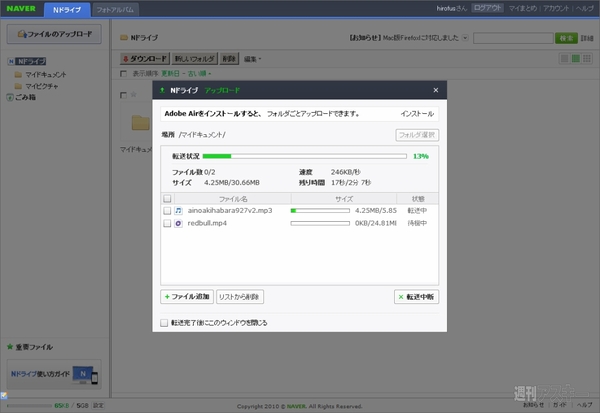Select Nドライブ root in sidebar tree
This screenshot has width=600, height=413.
[31, 61]
